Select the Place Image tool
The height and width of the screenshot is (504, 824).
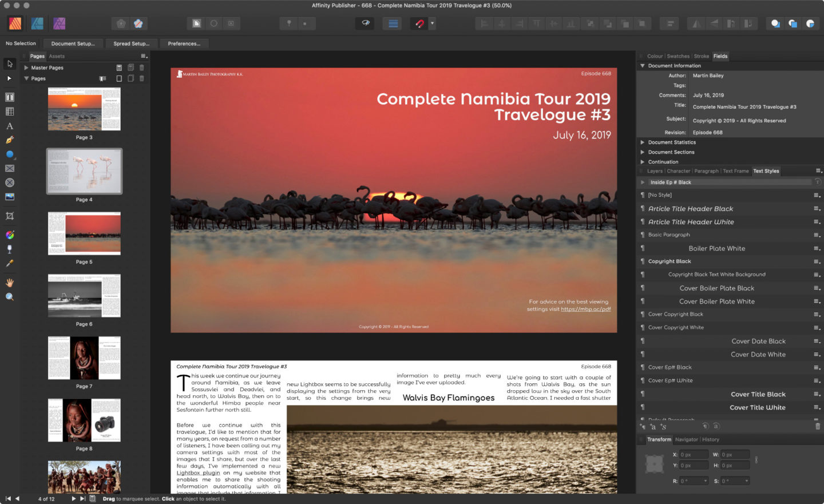10,197
